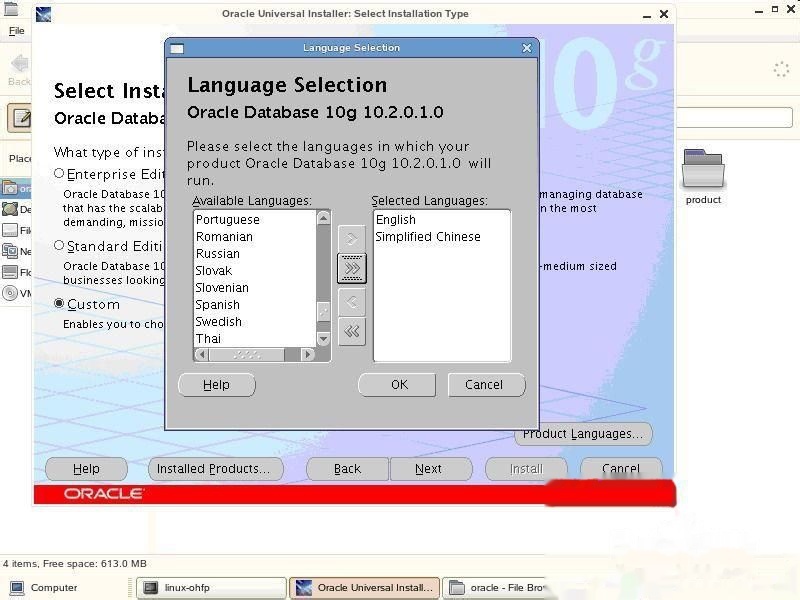
Task: Click the installer's Back button
Action: [x=347, y=469]
